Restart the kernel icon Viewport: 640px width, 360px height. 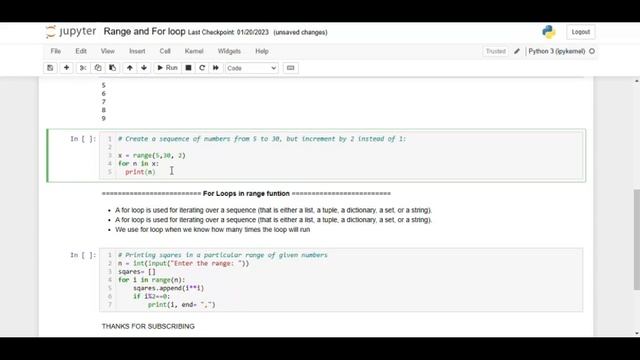202,68
